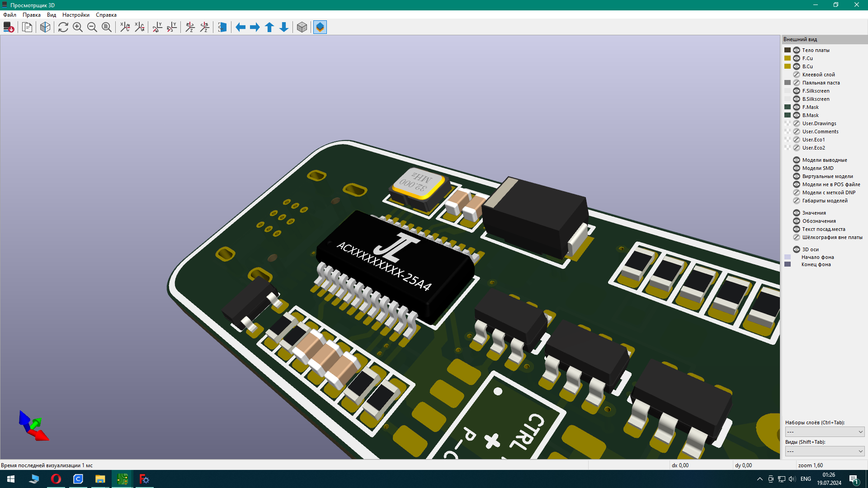Open the Файл menu
The width and height of the screenshot is (868, 488).
pos(9,15)
